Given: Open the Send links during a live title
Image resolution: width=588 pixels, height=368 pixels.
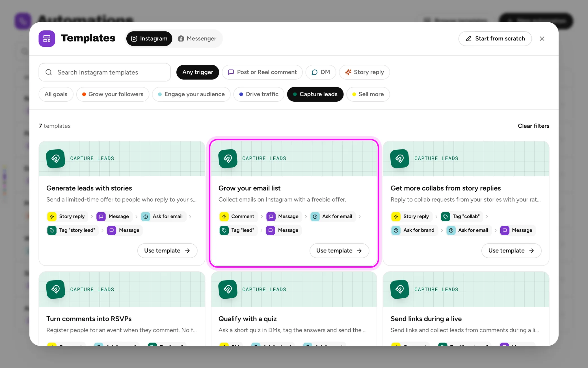Looking at the screenshot, I should click(x=426, y=319).
